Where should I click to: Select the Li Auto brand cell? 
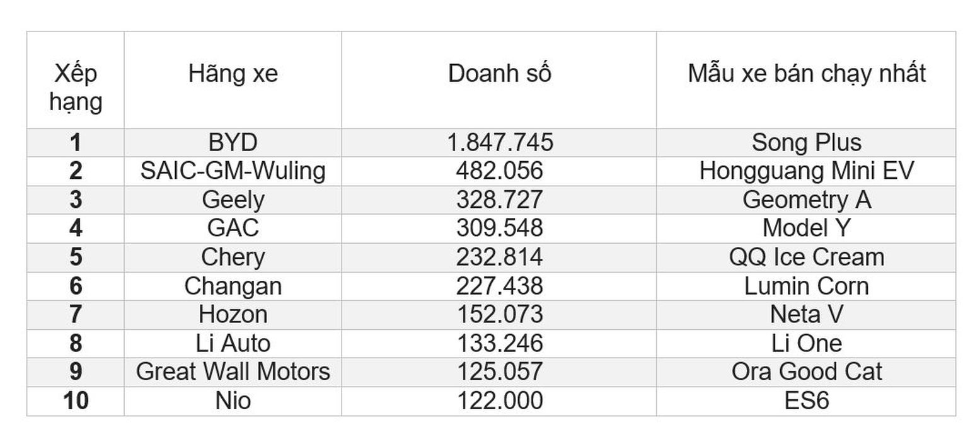(233, 344)
